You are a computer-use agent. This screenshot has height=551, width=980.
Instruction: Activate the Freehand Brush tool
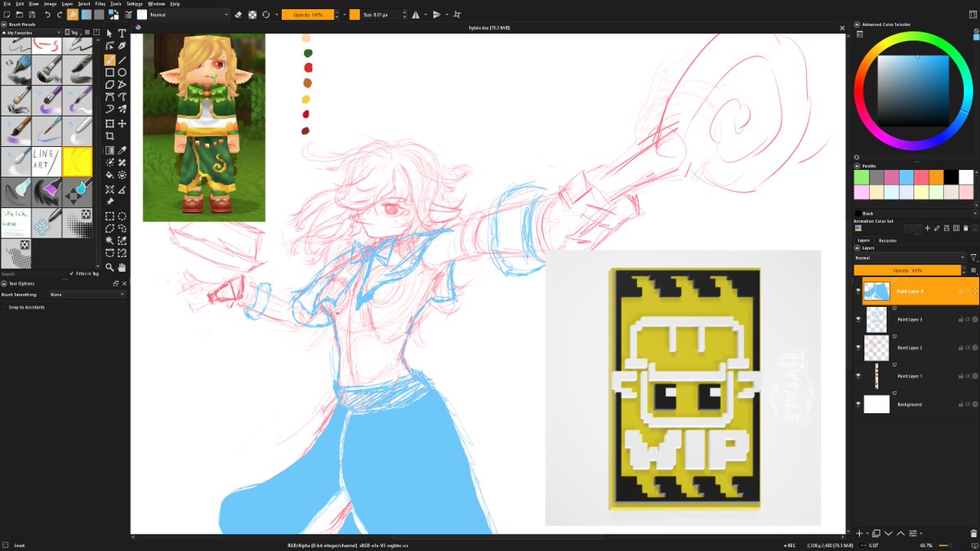[x=109, y=60]
